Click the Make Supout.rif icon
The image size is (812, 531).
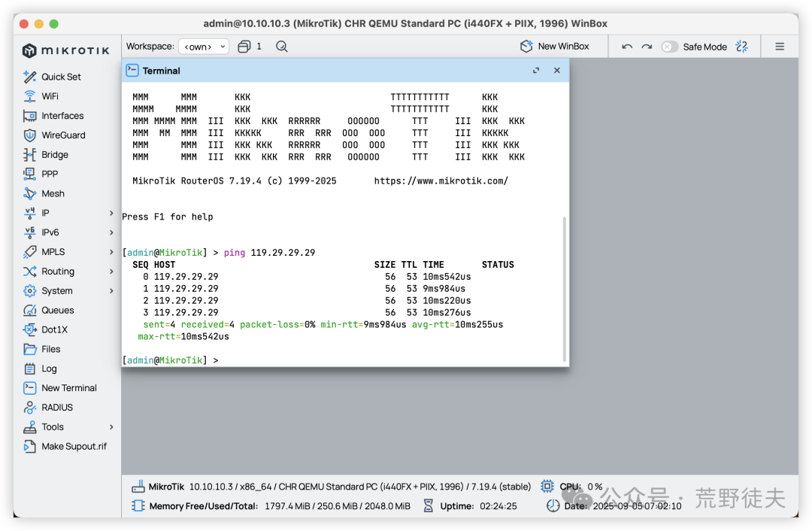[29, 446]
